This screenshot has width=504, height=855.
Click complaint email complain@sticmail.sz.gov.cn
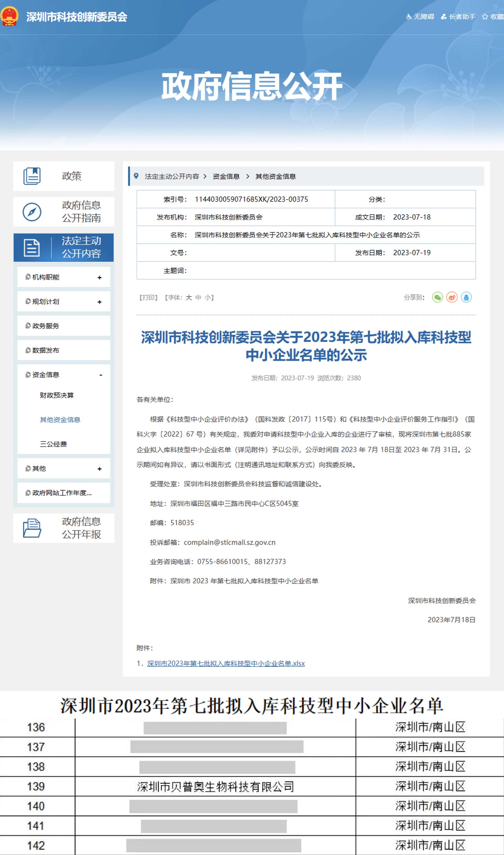point(230,542)
